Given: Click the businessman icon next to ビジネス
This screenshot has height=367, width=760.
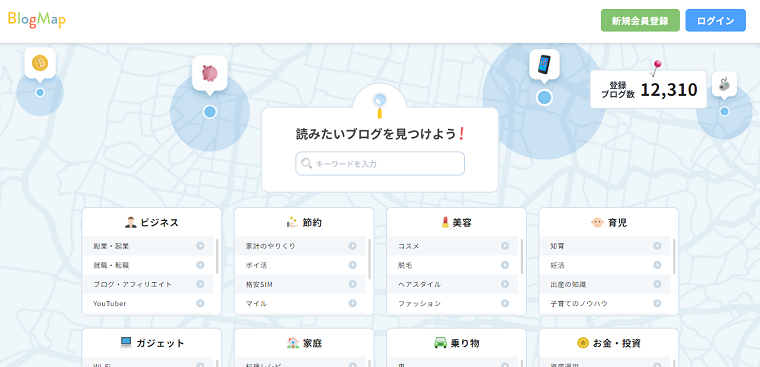Looking at the screenshot, I should 130,223.
